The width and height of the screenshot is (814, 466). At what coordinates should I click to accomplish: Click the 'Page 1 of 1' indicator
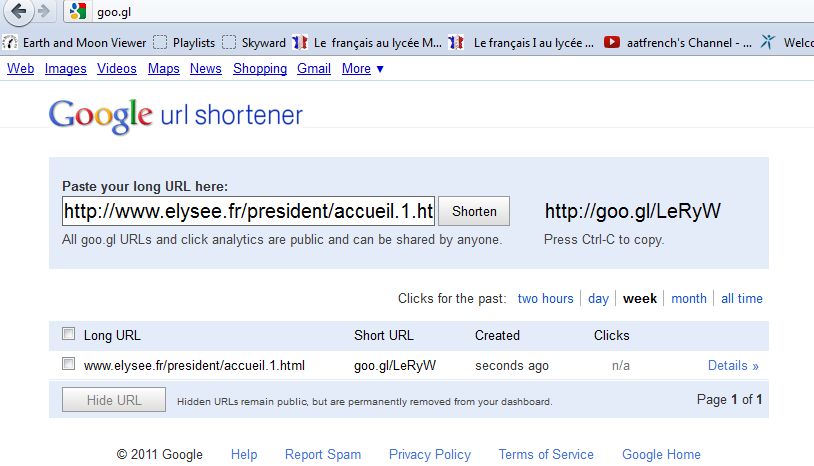click(729, 400)
